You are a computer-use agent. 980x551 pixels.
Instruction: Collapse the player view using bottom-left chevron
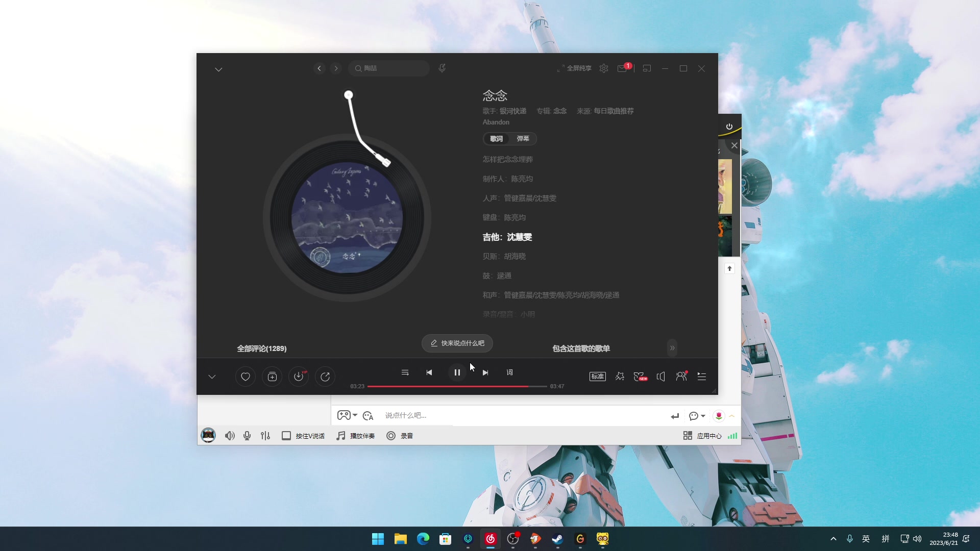(212, 377)
